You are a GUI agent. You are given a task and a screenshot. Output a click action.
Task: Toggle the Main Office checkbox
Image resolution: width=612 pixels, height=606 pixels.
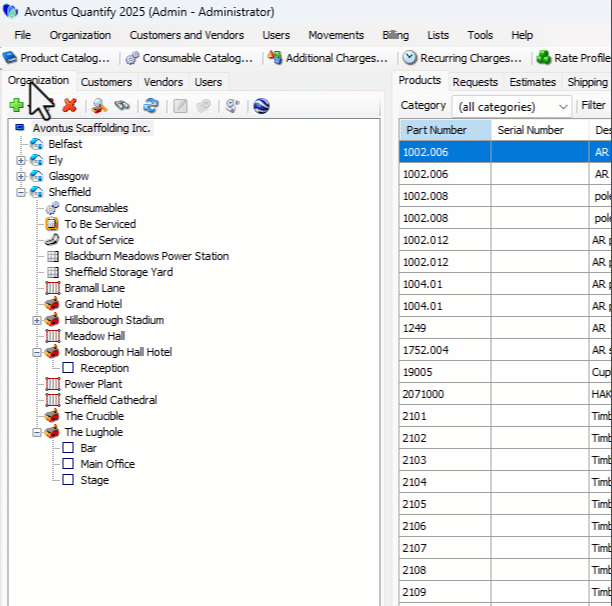(x=69, y=464)
